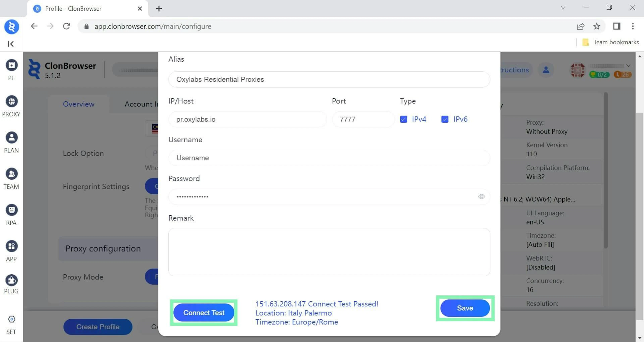Open the tab search chevron in title bar
Viewport: 644px width, 342px height.
point(563,7)
